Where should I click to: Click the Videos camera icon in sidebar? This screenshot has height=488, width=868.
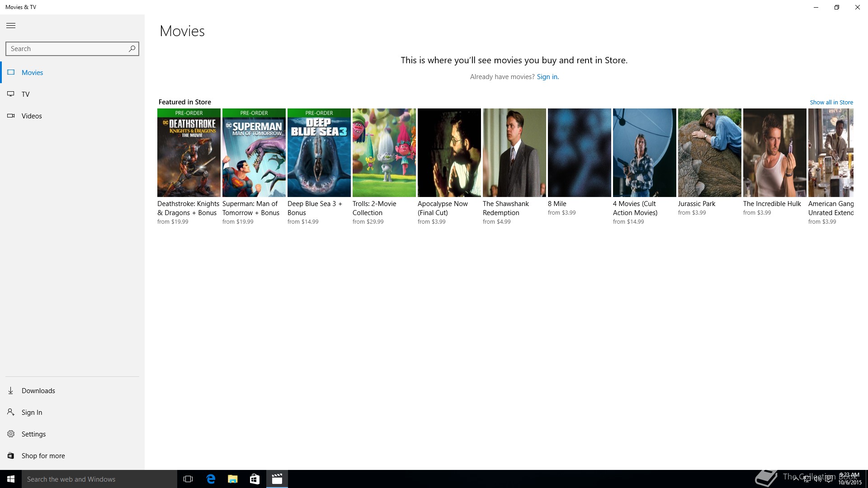pos(11,116)
